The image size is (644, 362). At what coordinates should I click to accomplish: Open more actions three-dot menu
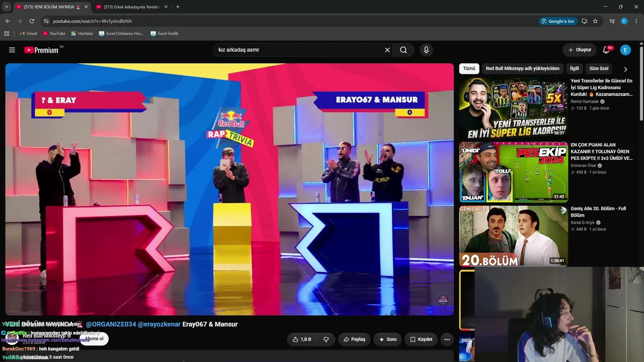coord(447,339)
